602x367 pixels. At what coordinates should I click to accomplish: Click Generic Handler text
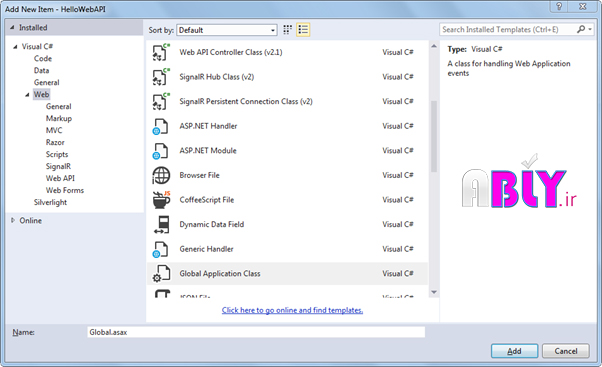pyautogui.click(x=206, y=249)
